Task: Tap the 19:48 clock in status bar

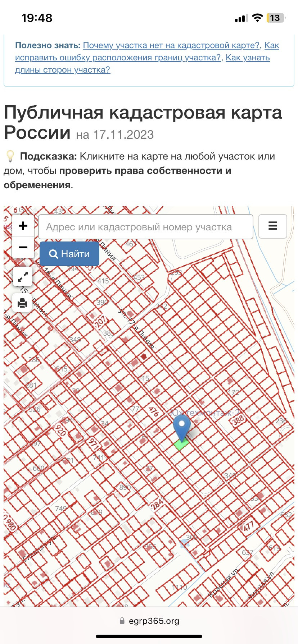Action: point(37,18)
